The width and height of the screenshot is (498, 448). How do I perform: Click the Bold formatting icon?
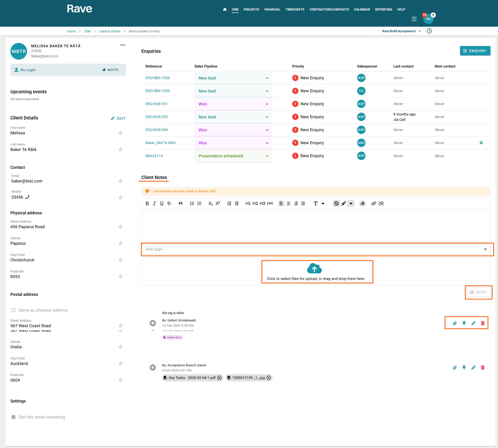coord(147,203)
